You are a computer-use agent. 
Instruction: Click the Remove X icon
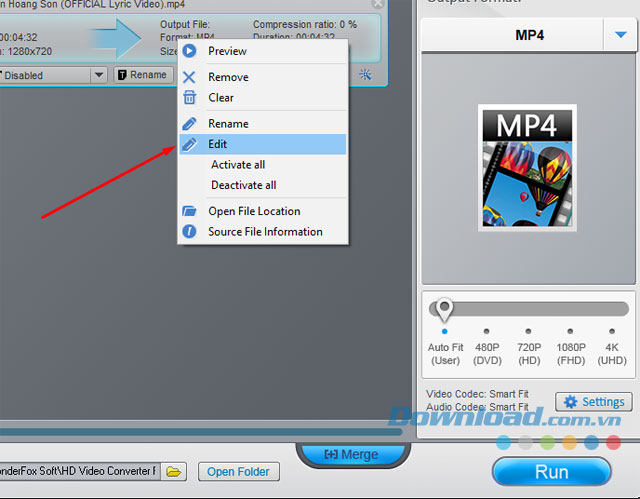[189, 77]
